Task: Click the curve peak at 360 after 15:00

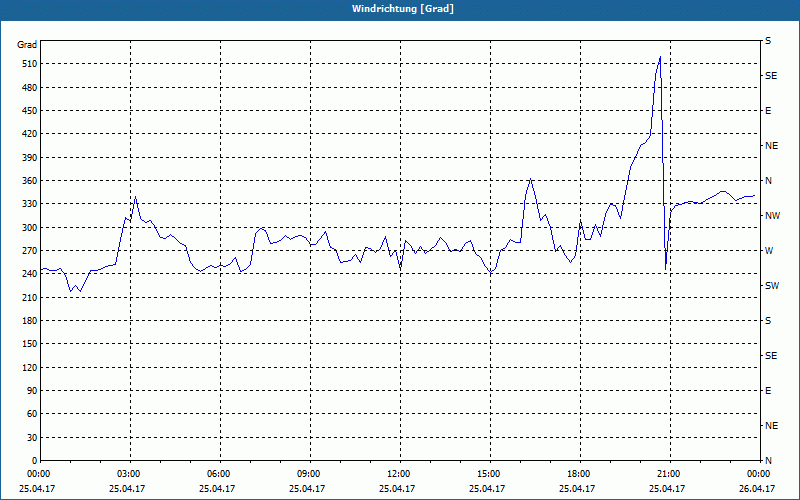Action: point(531,179)
